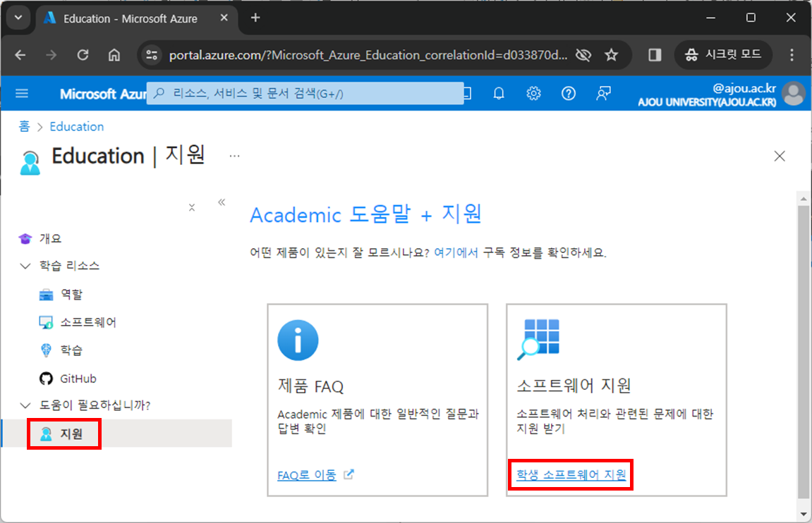The height and width of the screenshot is (523, 812).
Task: Click the 학생 소프트웨어 지원 link
Action: 571,474
